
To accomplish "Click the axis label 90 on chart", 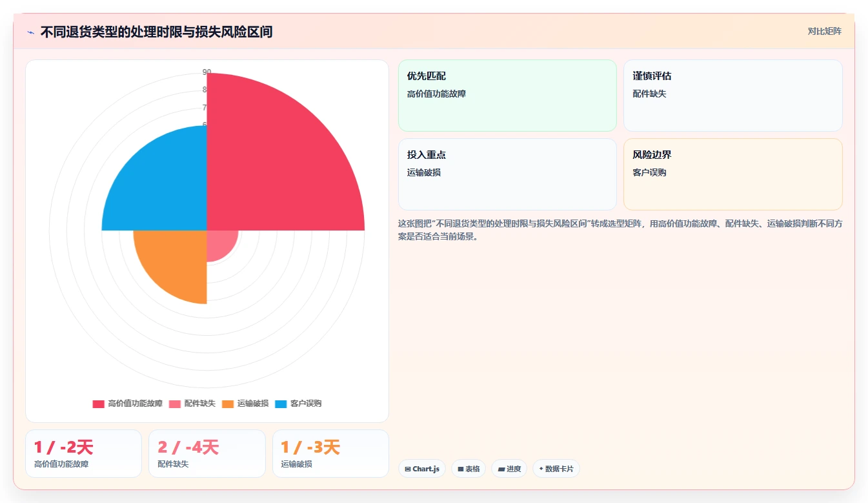I will [x=207, y=72].
